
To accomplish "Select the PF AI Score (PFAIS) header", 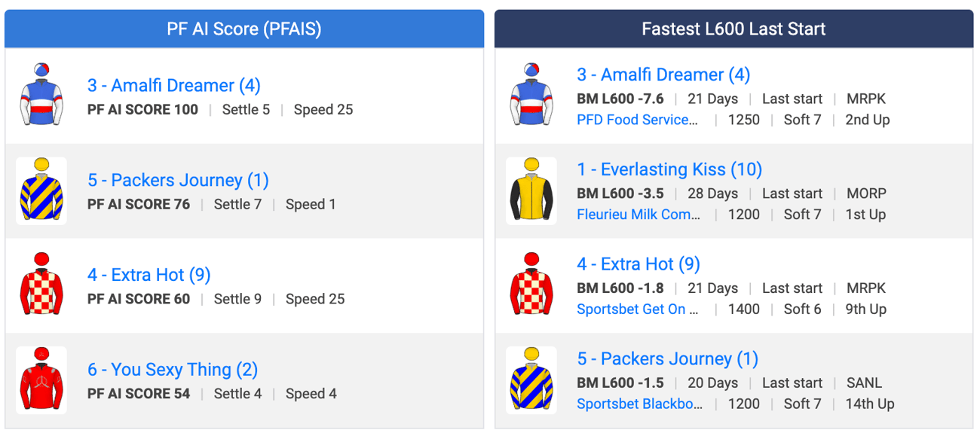I will pyautogui.click(x=244, y=29).
